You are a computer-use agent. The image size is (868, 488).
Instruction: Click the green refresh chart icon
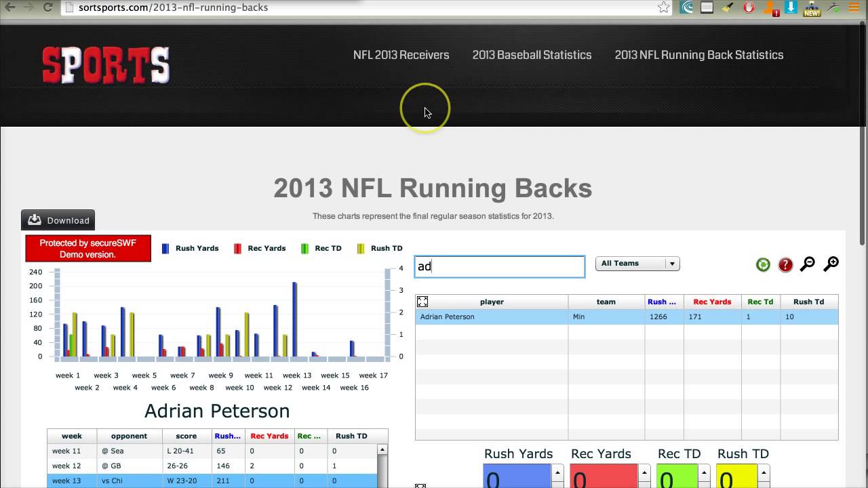pyautogui.click(x=763, y=264)
